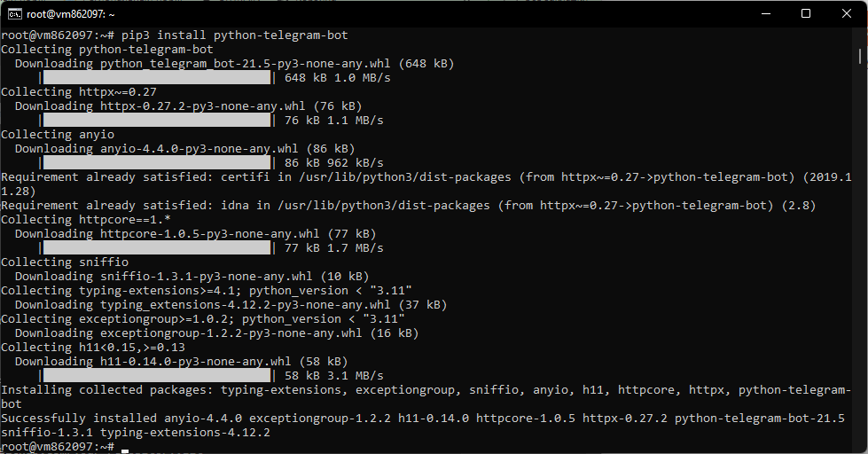Click the pip3 install python-telegram-bot command text
The width and height of the screenshot is (868, 454).
click(x=235, y=35)
